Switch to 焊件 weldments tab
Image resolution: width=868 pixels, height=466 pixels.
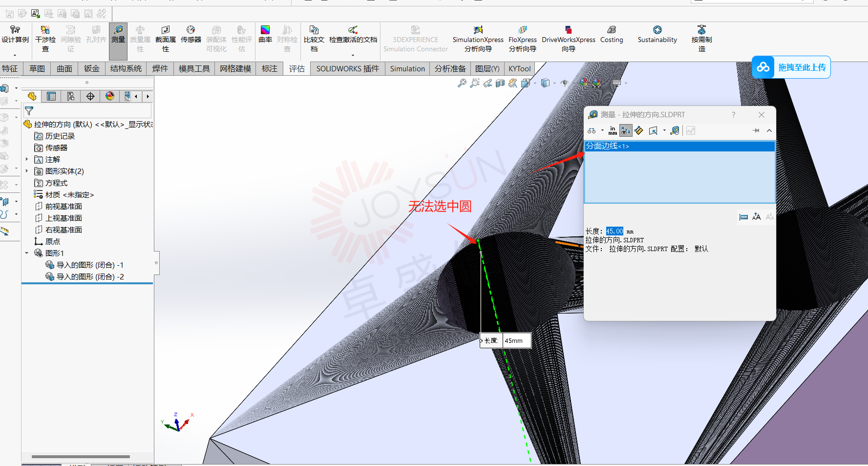point(160,69)
